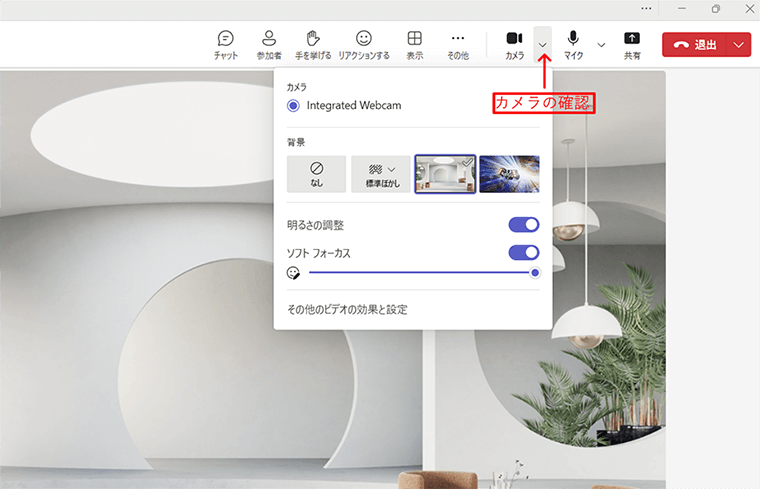This screenshot has width=760, height=489.
Task: Open the リアクションする reactions icon
Action: [x=364, y=44]
